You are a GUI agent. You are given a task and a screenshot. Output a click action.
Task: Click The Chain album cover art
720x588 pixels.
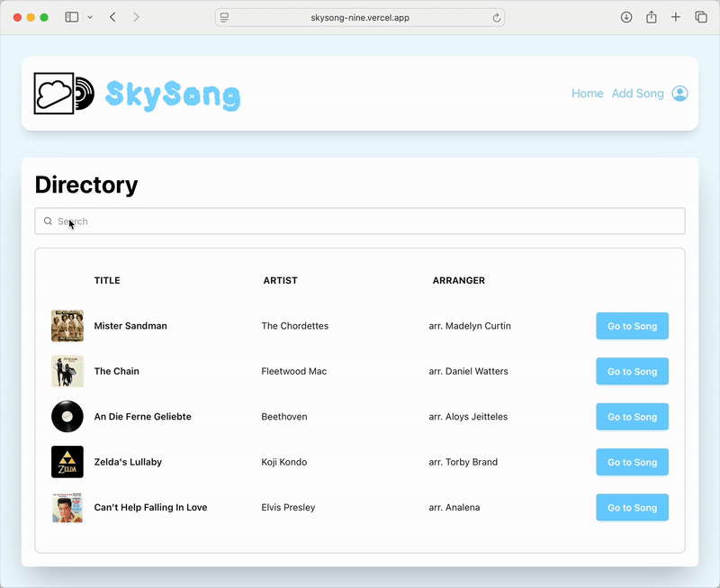click(67, 371)
